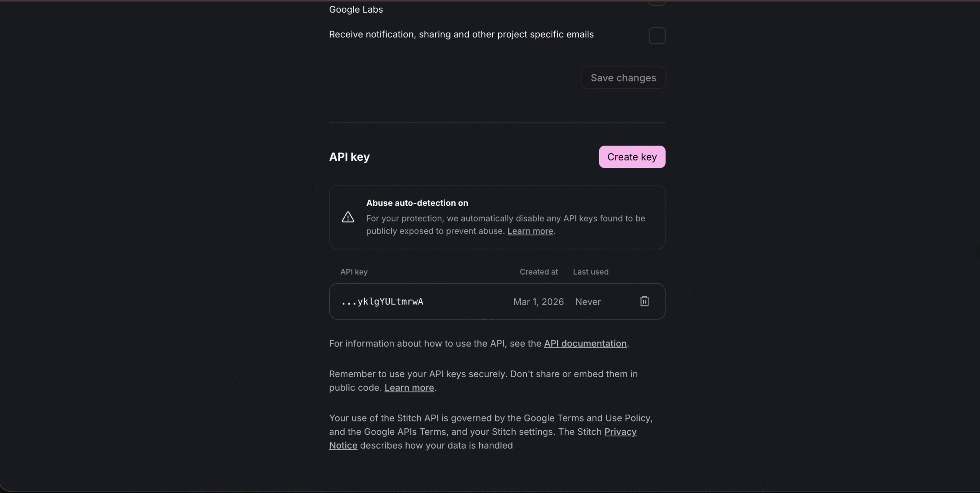Viewport: 980px width, 493px height.
Task: Click the API key column header
Action: pos(354,272)
